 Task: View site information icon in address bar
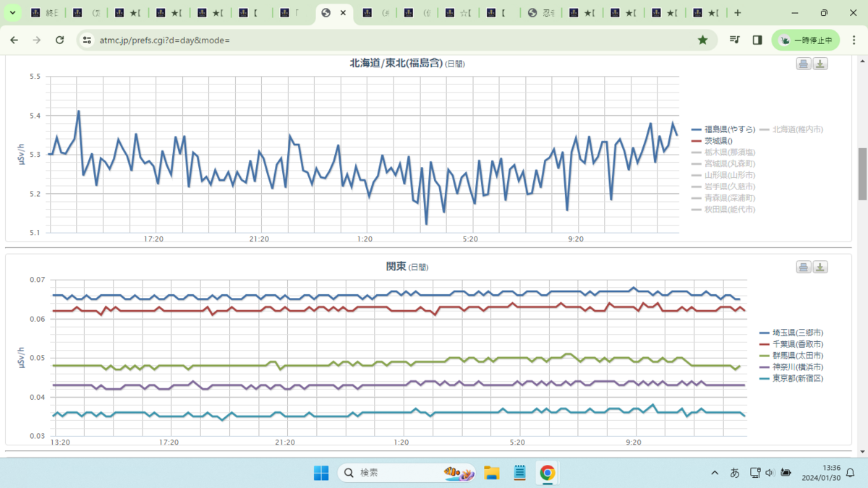[x=88, y=40]
